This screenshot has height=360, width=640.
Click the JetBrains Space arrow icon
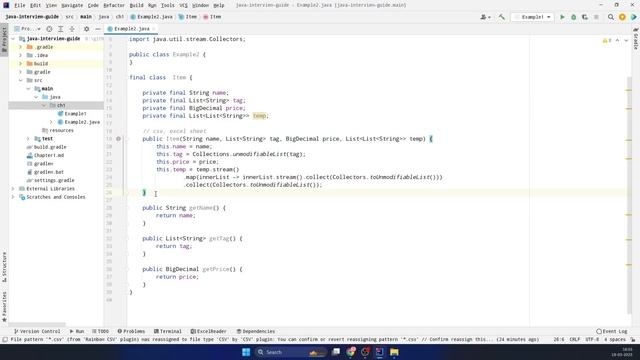coord(633,17)
